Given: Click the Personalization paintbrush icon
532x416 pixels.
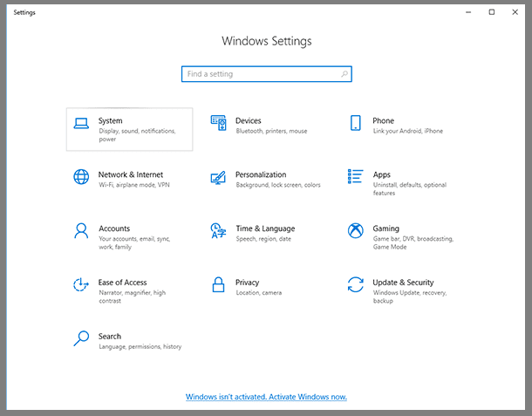Looking at the screenshot, I should point(218,177).
